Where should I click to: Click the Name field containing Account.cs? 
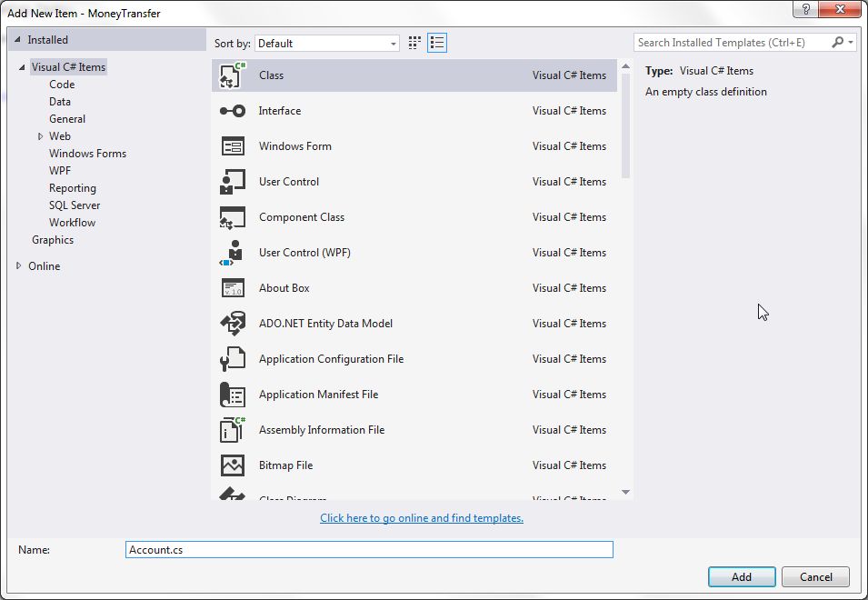[369, 550]
